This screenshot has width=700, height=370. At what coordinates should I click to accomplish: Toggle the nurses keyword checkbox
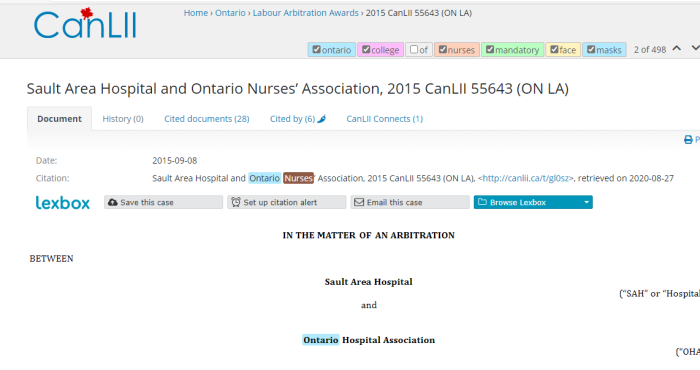click(442, 50)
